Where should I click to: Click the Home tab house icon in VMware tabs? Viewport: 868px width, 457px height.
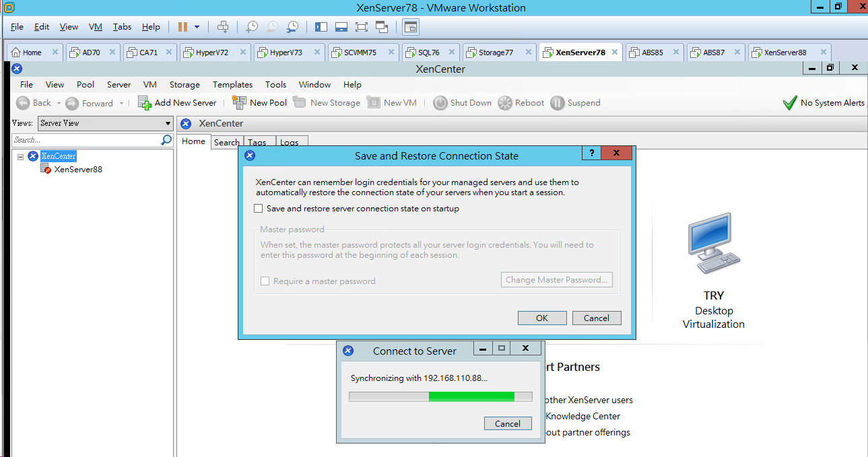(16, 52)
